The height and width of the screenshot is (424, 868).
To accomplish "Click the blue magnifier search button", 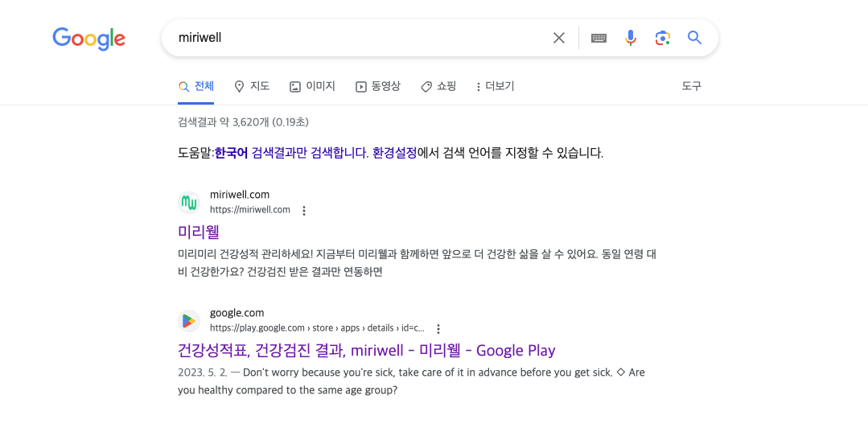I will (x=694, y=38).
